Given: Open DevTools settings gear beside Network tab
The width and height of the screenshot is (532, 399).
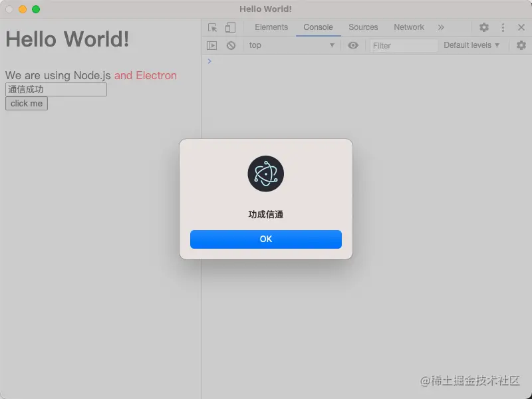Looking at the screenshot, I should coord(484,27).
